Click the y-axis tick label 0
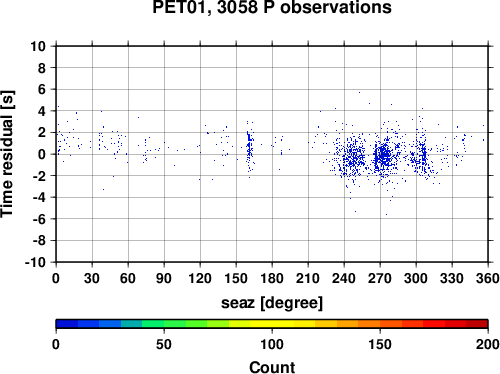Screen dimensions: 500x374 click(x=42, y=154)
